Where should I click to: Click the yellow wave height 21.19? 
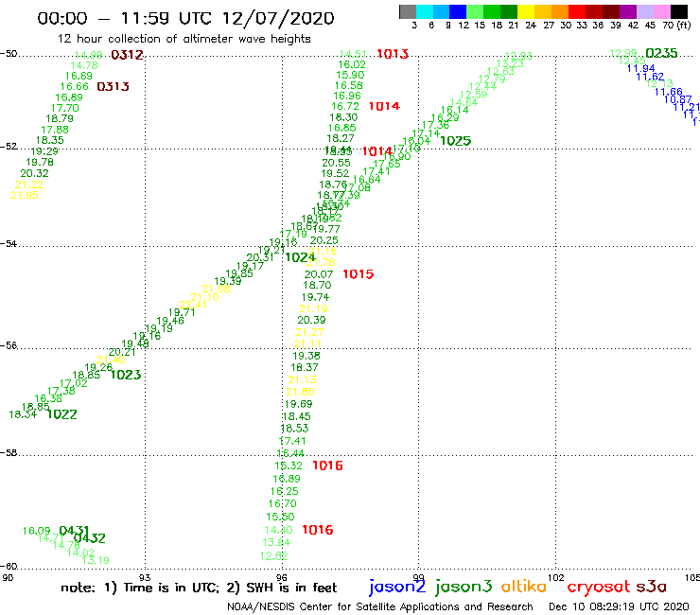click(x=313, y=308)
